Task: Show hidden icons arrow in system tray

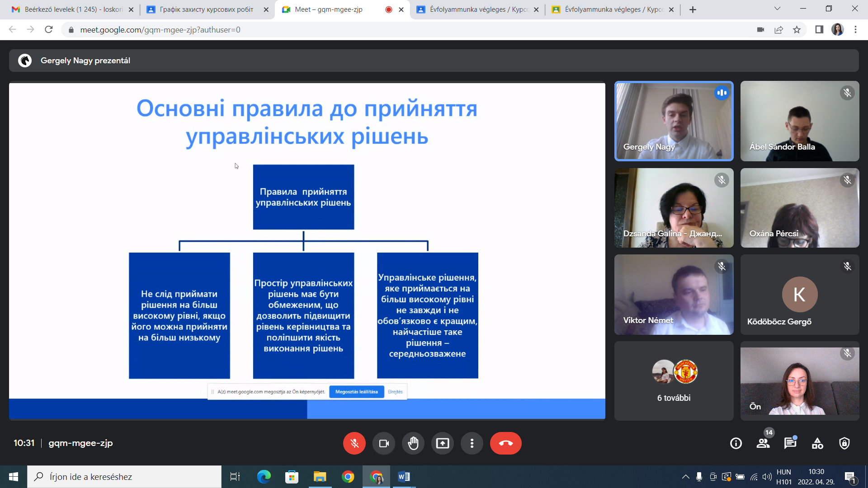Action: pyautogui.click(x=686, y=477)
